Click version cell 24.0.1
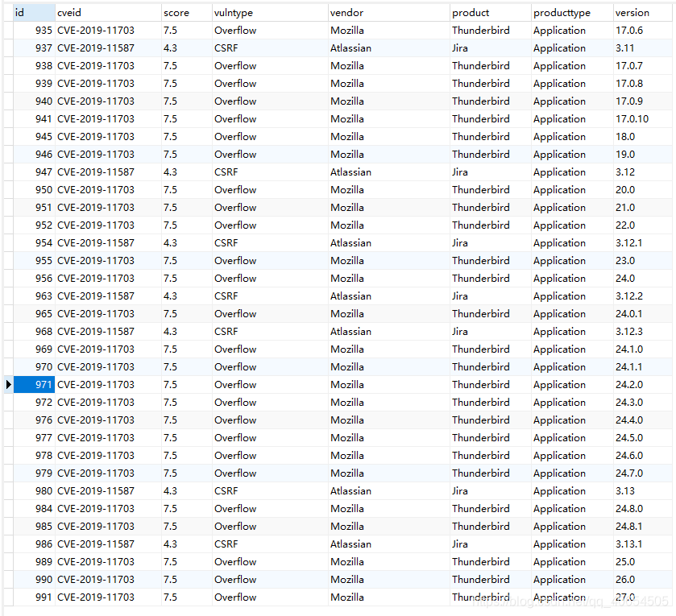 642,313
